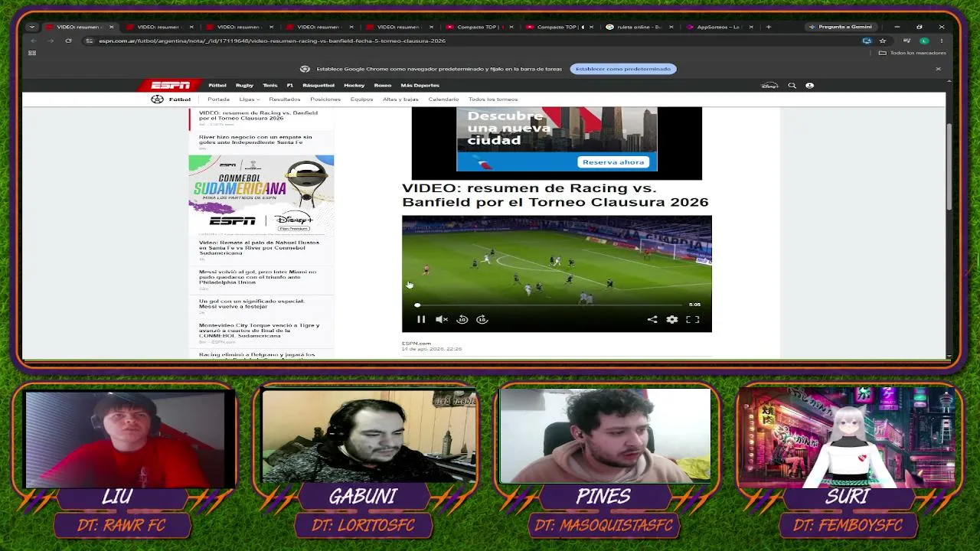
Task: Seek along the video progress bar
Action: coord(550,305)
